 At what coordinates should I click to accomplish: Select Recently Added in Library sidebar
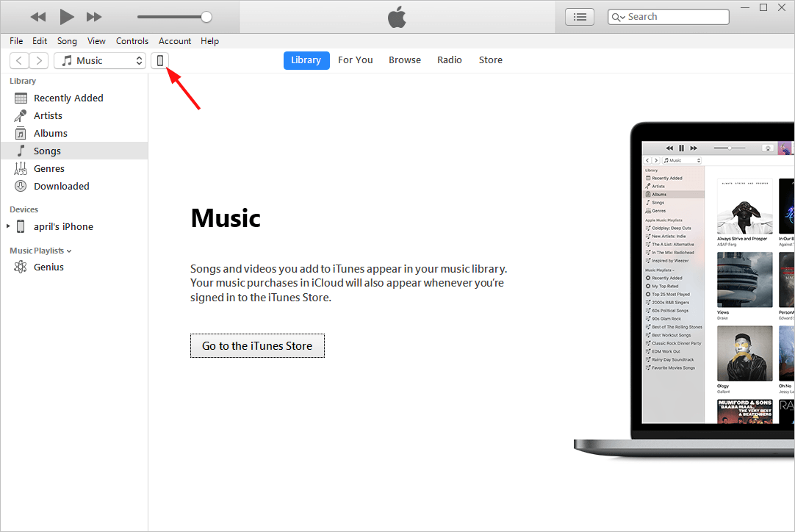68,98
